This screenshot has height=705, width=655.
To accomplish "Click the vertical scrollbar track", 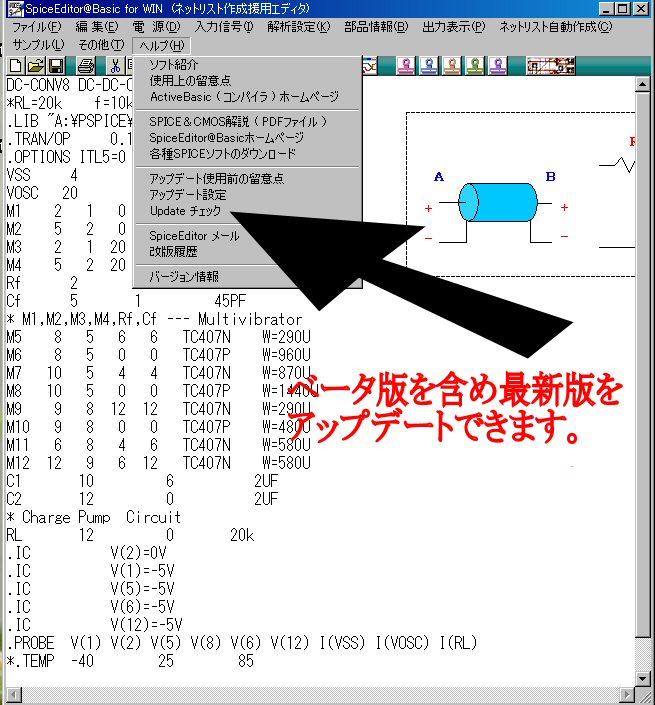I will tap(643, 654).
